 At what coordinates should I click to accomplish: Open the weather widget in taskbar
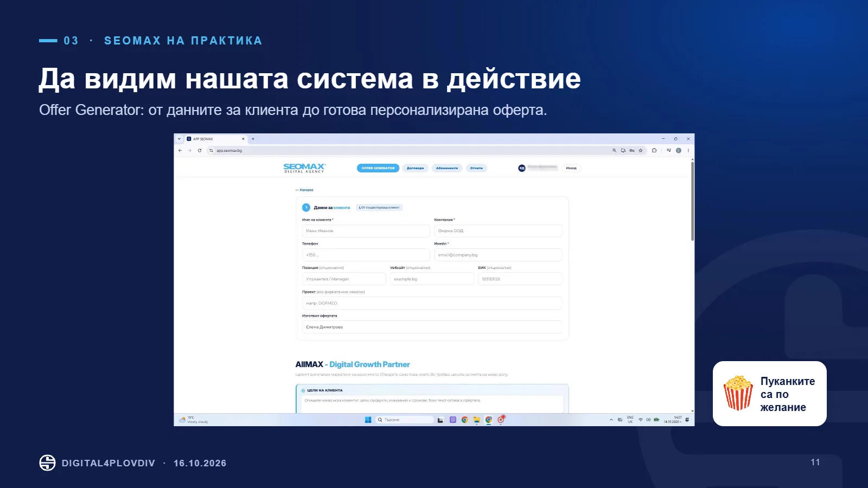click(194, 420)
